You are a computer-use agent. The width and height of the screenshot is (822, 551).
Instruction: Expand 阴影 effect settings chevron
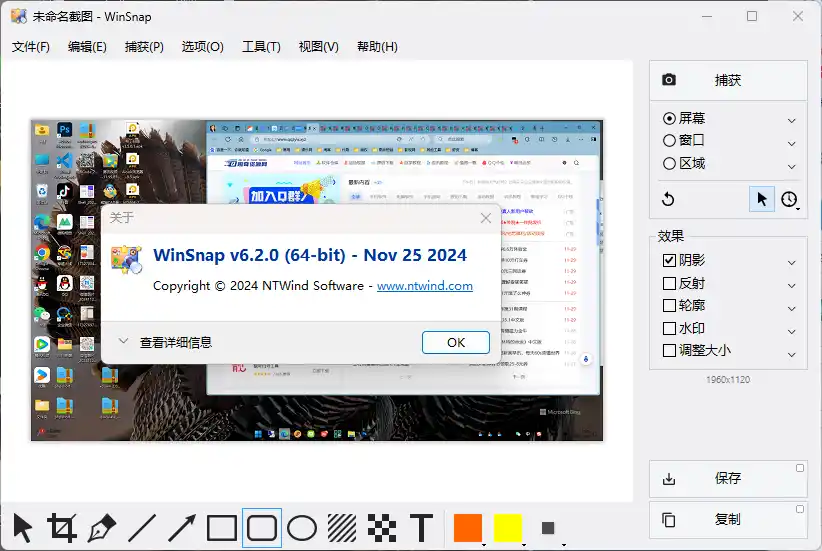(792, 263)
